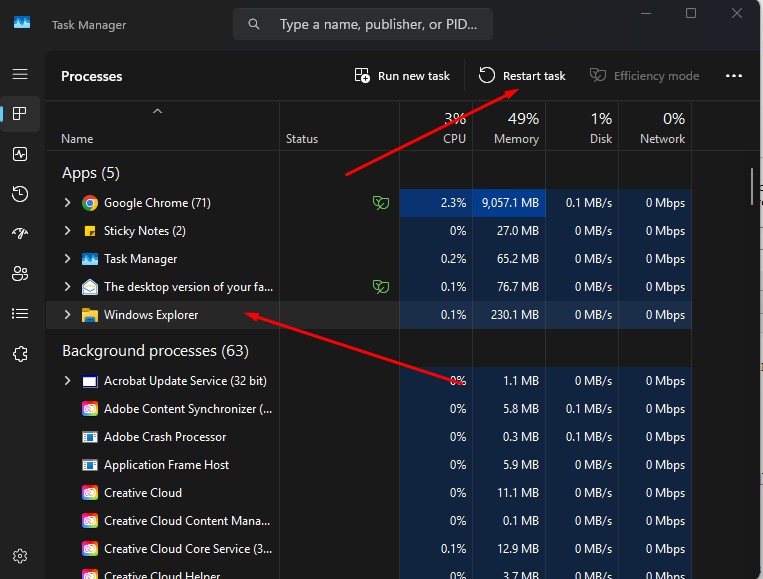Screen dimensions: 763x579
Task: Click the Task Manager app logo
Action: coord(22,23)
